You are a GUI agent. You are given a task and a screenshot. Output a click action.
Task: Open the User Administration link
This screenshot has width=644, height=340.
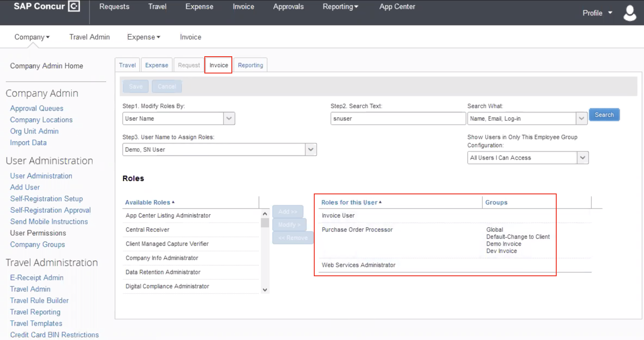pyautogui.click(x=41, y=176)
